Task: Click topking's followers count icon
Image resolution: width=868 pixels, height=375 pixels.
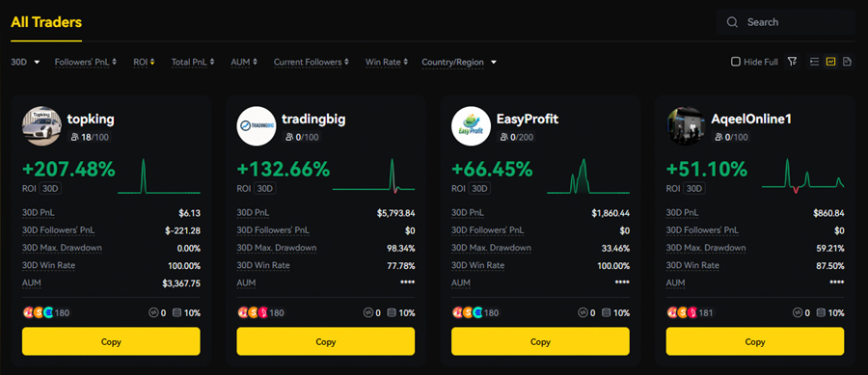Action: tap(73, 137)
